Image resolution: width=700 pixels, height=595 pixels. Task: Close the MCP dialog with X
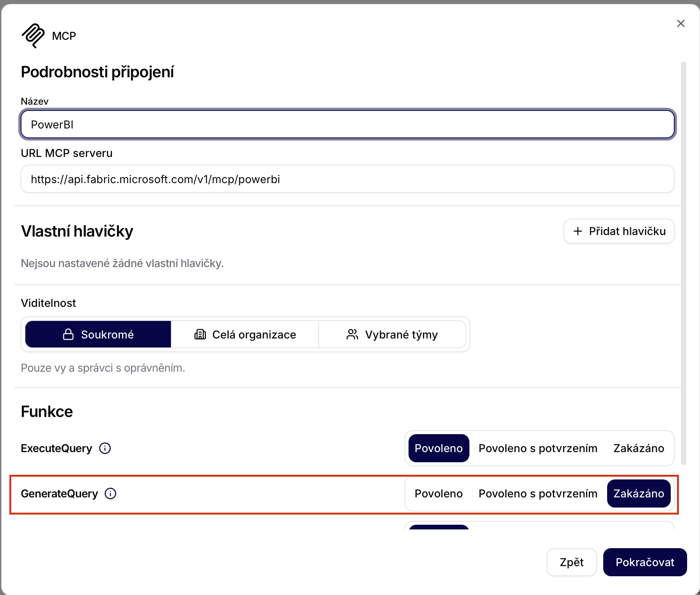(x=681, y=23)
